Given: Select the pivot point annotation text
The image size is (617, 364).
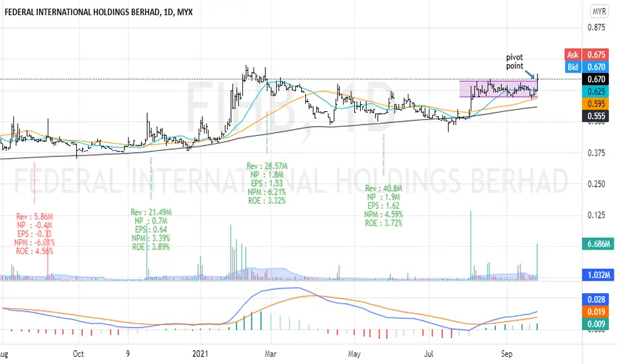Looking at the screenshot, I should click(514, 62).
